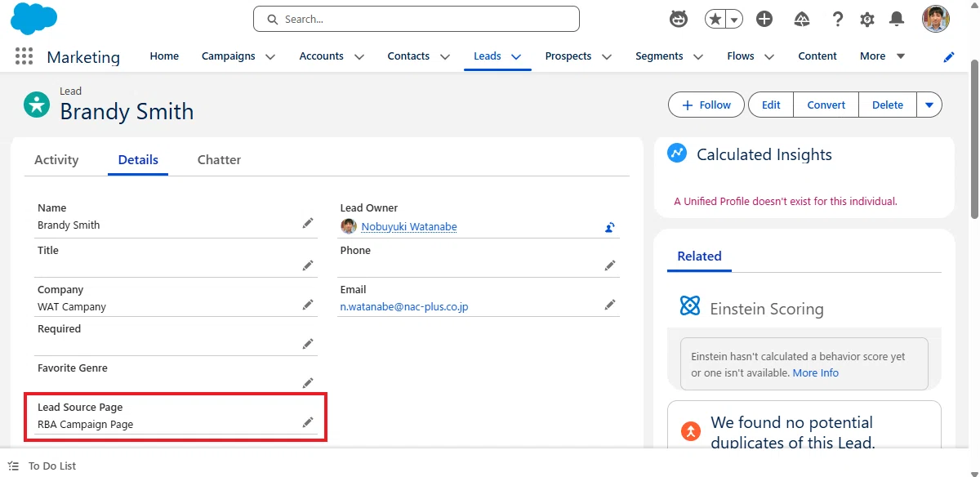The image size is (980, 477).
Task: Click into the global Search box
Action: pyautogui.click(x=416, y=19)
